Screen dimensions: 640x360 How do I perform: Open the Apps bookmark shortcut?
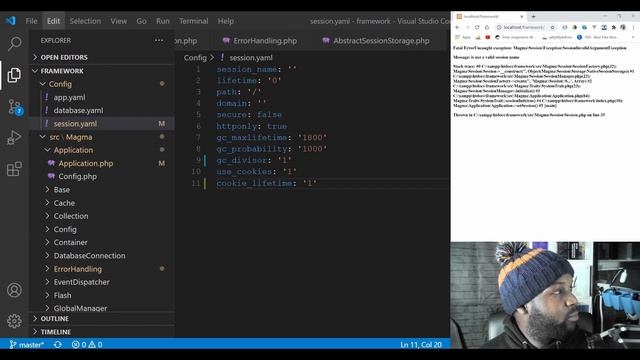tap(463, 37)
